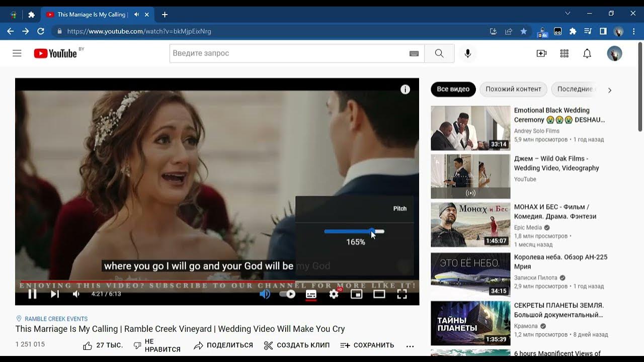Toggle theater mode
The image size is (644, 362).
(x=379, y=294)
